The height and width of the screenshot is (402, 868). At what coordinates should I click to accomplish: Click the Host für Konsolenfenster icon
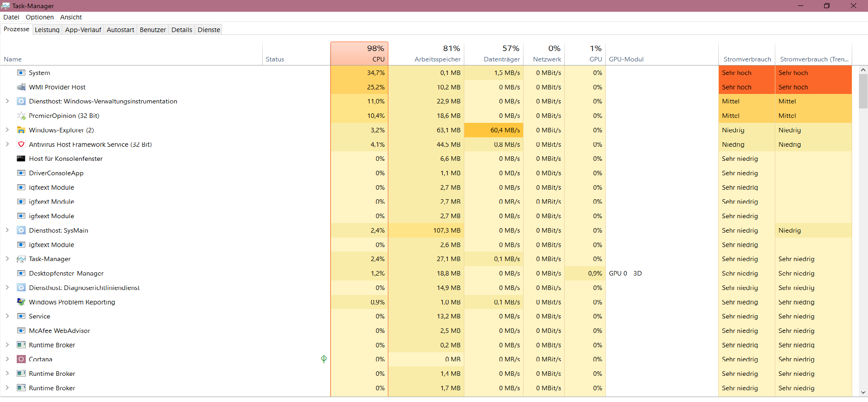(21, 159)
